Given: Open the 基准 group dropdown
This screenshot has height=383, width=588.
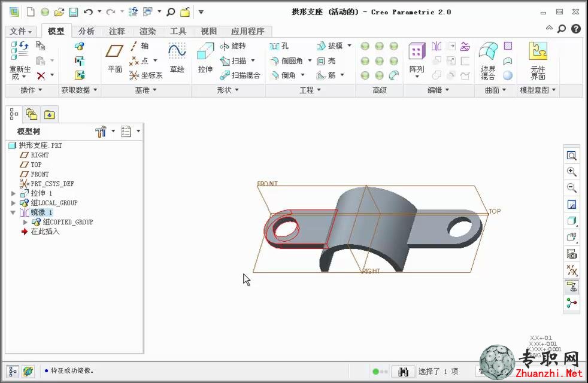Looking at the screenshot, I should coord(146,90).
